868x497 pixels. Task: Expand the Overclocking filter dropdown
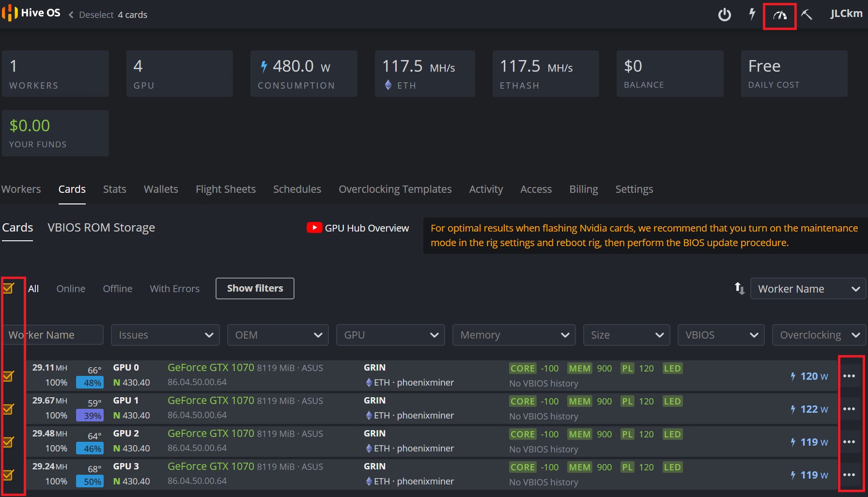tap(819, 335)
